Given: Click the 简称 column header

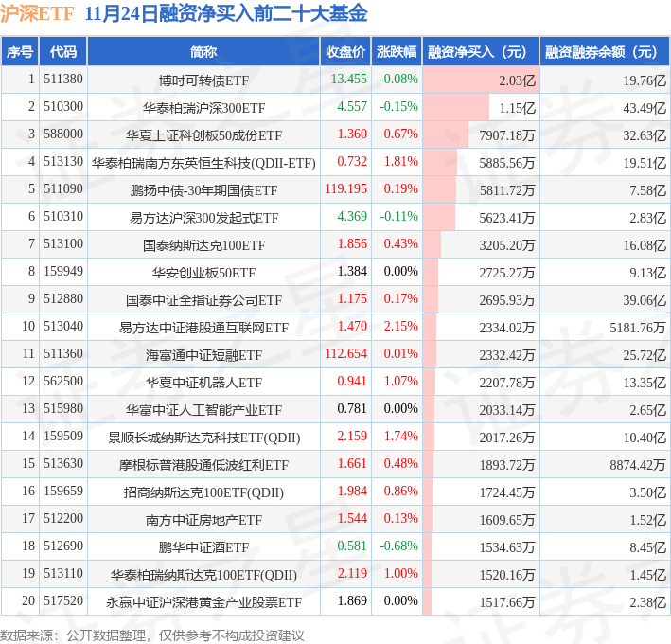Looking at the screenshot, I should point(203,52).
